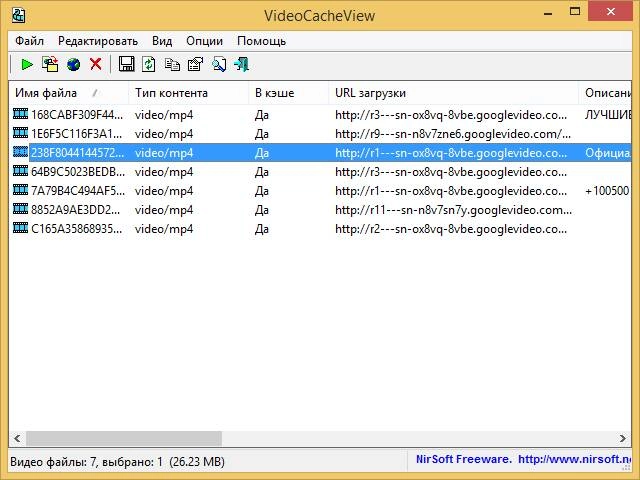Delete selected cache files red X icon
640x480 pixels.
pos(96,64)
